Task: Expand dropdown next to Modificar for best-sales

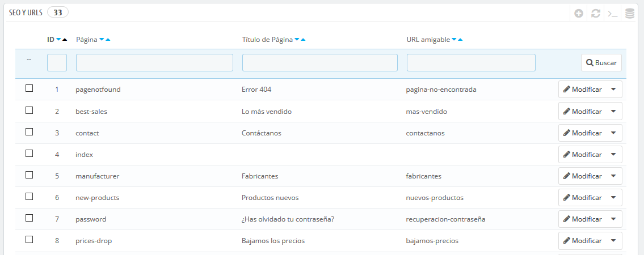Action: pos(613,112)
